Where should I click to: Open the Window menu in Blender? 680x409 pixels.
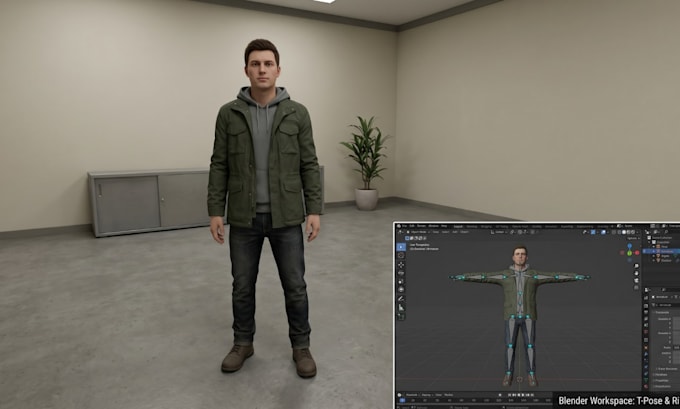(x=433, y=226)
